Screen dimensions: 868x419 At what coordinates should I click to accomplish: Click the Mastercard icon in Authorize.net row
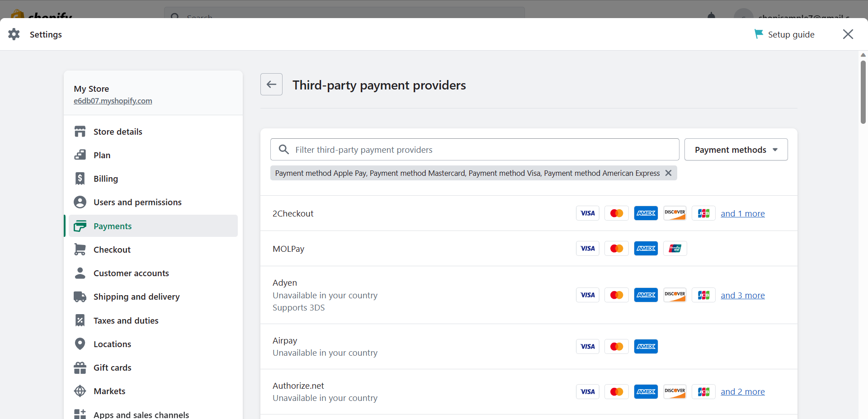pos(617,392)
